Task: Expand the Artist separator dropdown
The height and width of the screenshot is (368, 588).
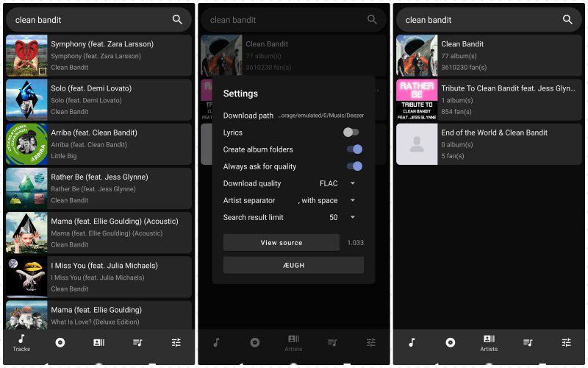Action: (x=326, y=200)
